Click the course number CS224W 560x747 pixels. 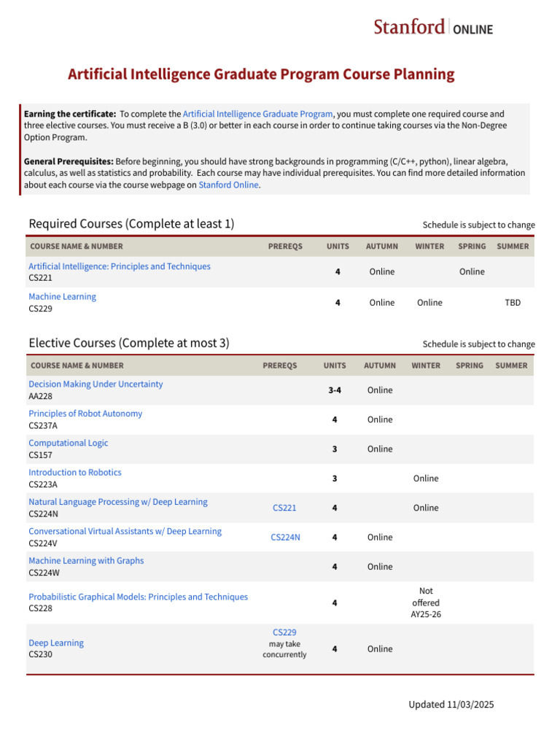click(x=44, y=573)
